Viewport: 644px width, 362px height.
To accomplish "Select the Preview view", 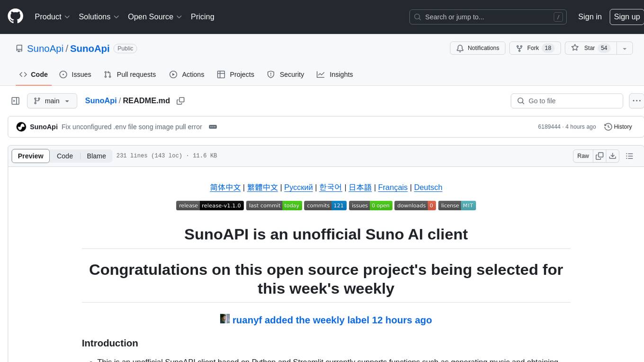I will 31,156.
